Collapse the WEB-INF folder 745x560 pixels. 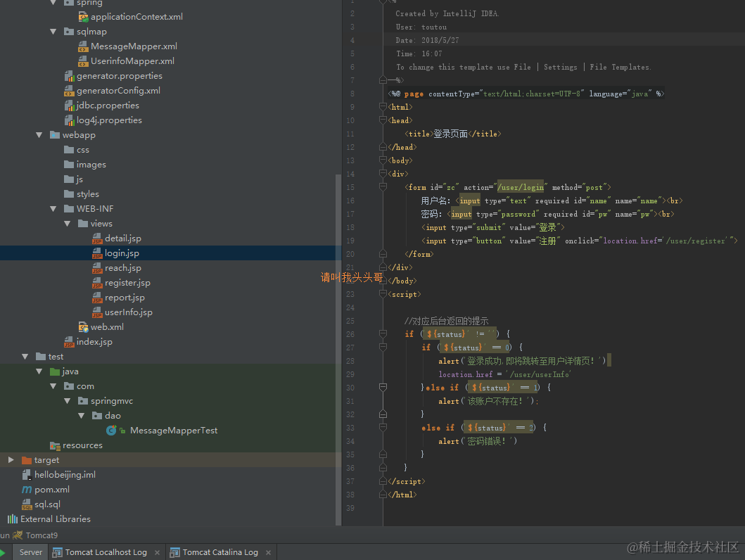53,209
